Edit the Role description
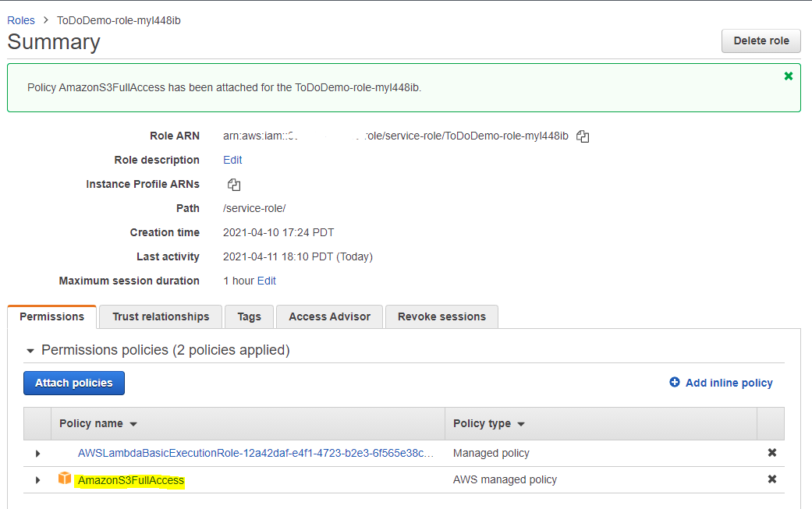Screen dimensions: 812x509 [232, 160]
